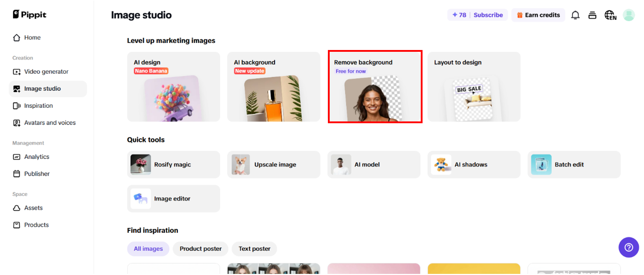Launch the Batch edit tool

pyautogui.click(x=574, y=165)
